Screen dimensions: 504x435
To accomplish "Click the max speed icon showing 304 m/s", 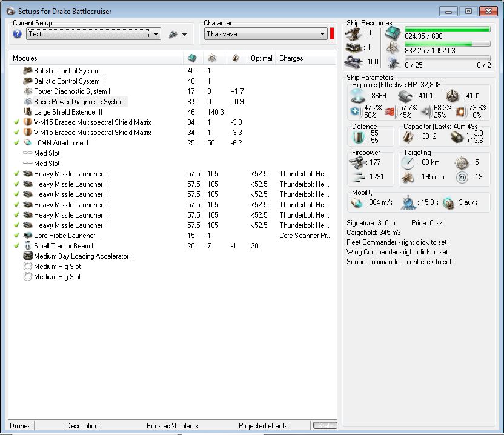I will tap(356, 203).
